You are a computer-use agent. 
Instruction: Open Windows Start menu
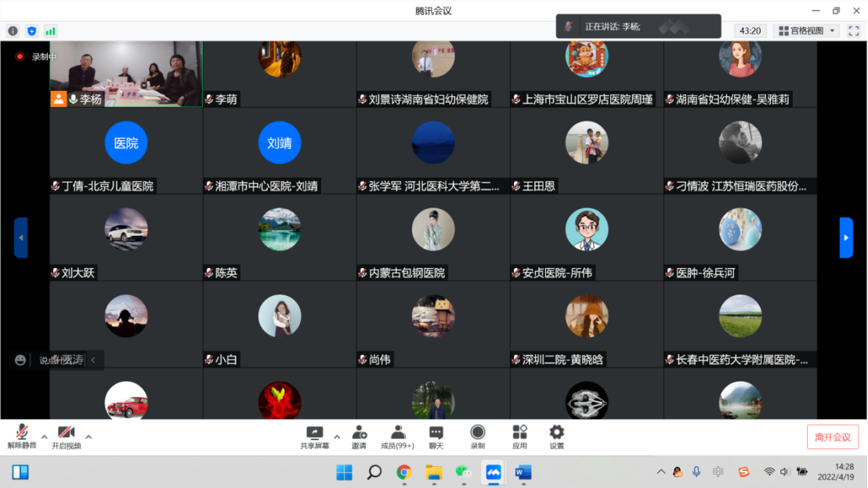[x=344, y=472]
